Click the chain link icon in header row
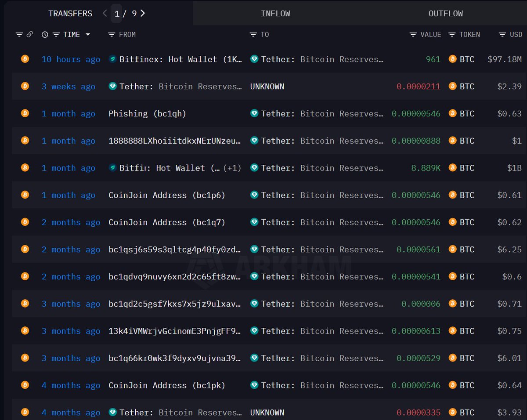This screenshot has width=527, height=420. (29, 34)
